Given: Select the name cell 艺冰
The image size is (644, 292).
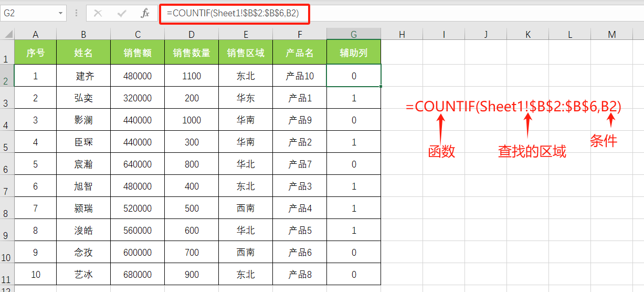Looking at the screenshot, I should pyautogui.click(x=83, y=274).
